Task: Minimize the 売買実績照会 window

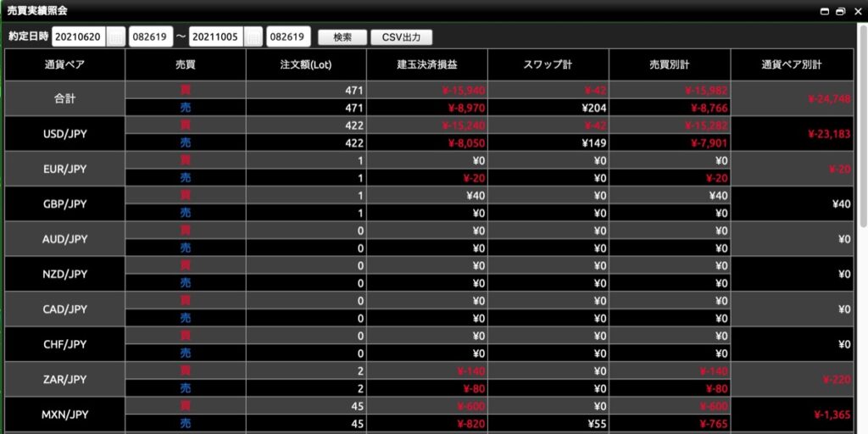Action: 824,10
